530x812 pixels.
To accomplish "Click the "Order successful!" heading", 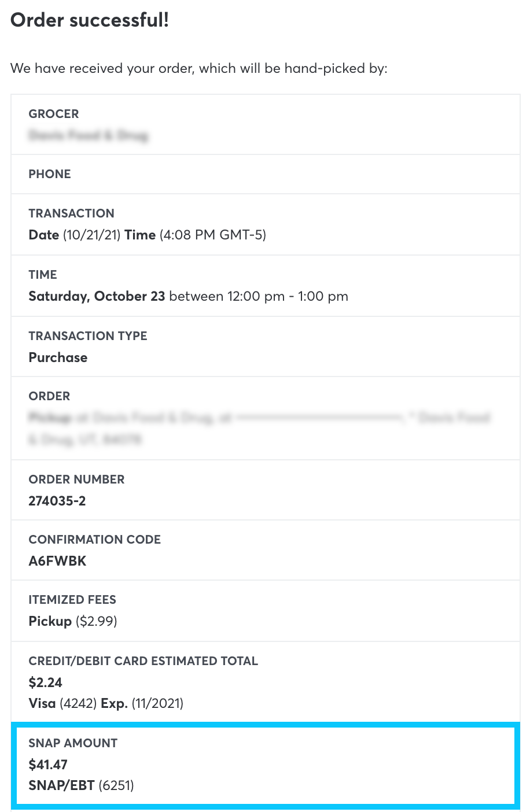I will coord(90,20).
